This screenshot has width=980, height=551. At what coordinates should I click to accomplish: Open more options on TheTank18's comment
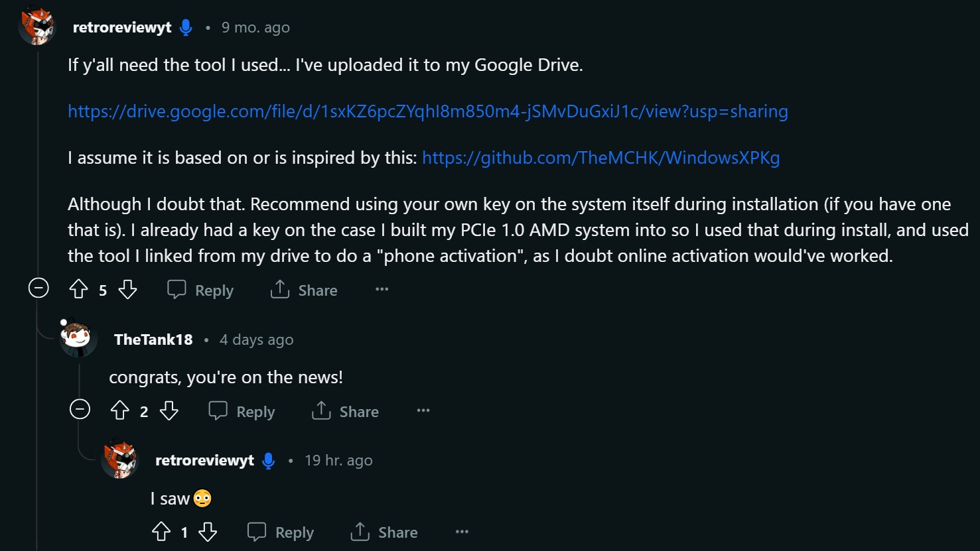pos(423,410)
